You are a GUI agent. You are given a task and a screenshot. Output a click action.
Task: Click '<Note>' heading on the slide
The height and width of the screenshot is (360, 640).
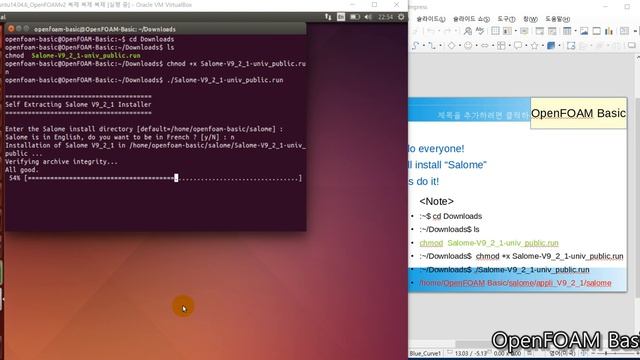(436, 201)
